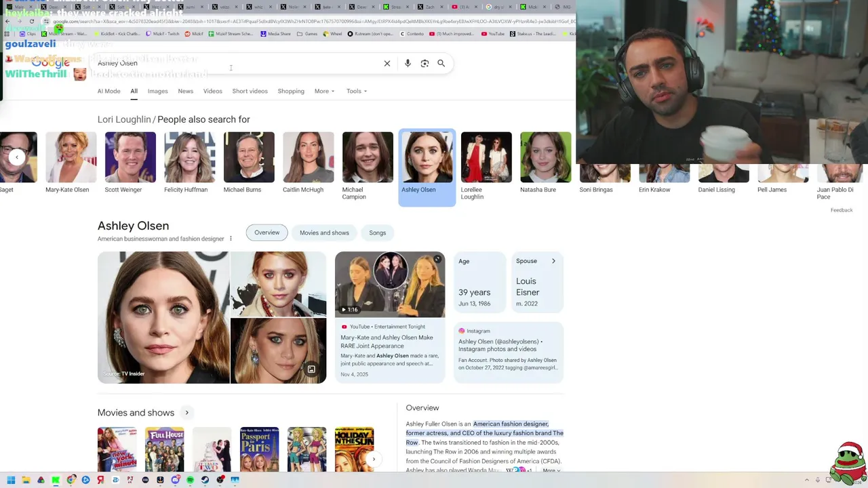Screen dimensions: 868x488
Task: Select Michael Burns in the carousel
Action: 249,163
